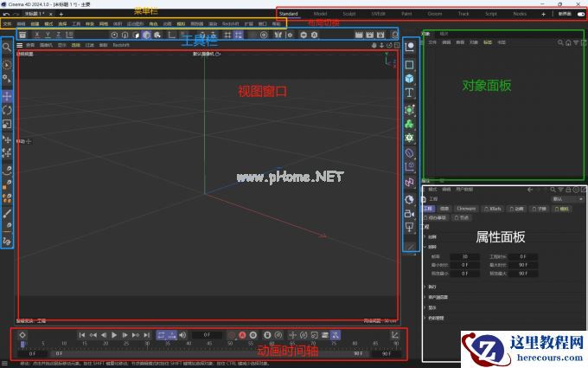Image resolution: width=588 pixels, height=368 pixels.
Task: Open the green subdivision generator icon
Action: point(410,110)
